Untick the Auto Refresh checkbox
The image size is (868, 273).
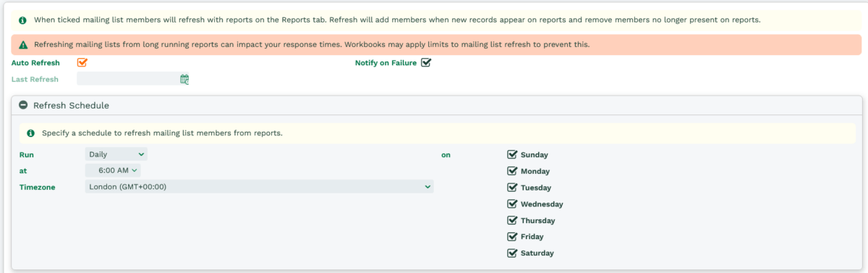point(82,62)
